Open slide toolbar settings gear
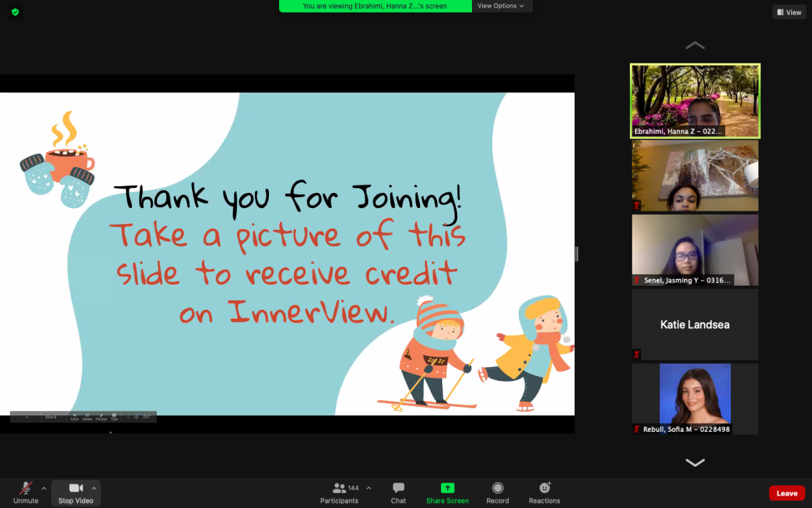812x508 pixels. click(136, 417)
